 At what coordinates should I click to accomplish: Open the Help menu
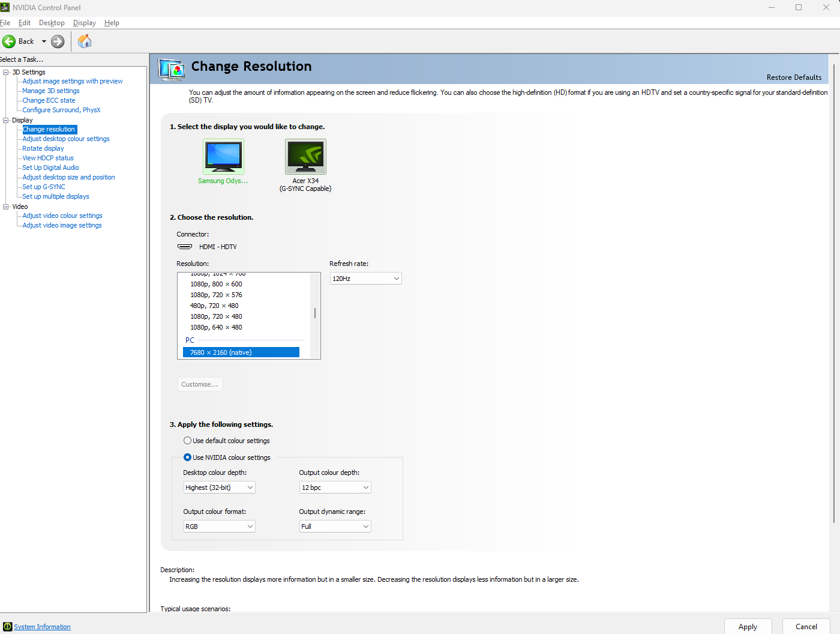pos(112,23)
